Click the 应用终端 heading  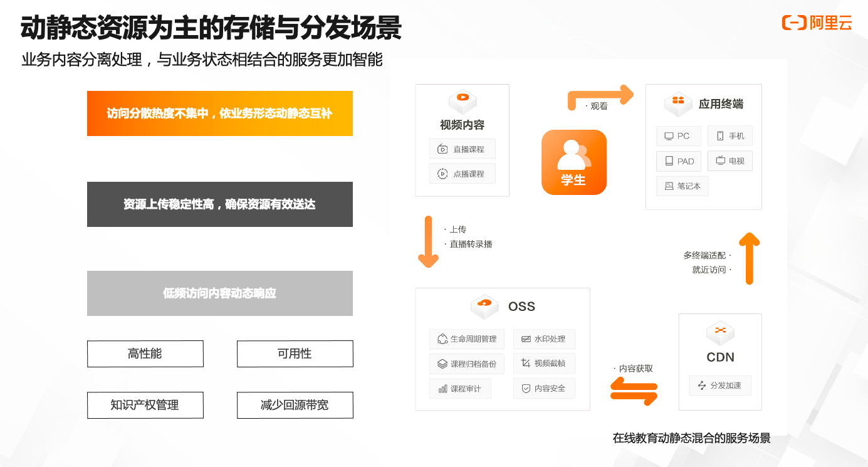[x=721, y=104]
